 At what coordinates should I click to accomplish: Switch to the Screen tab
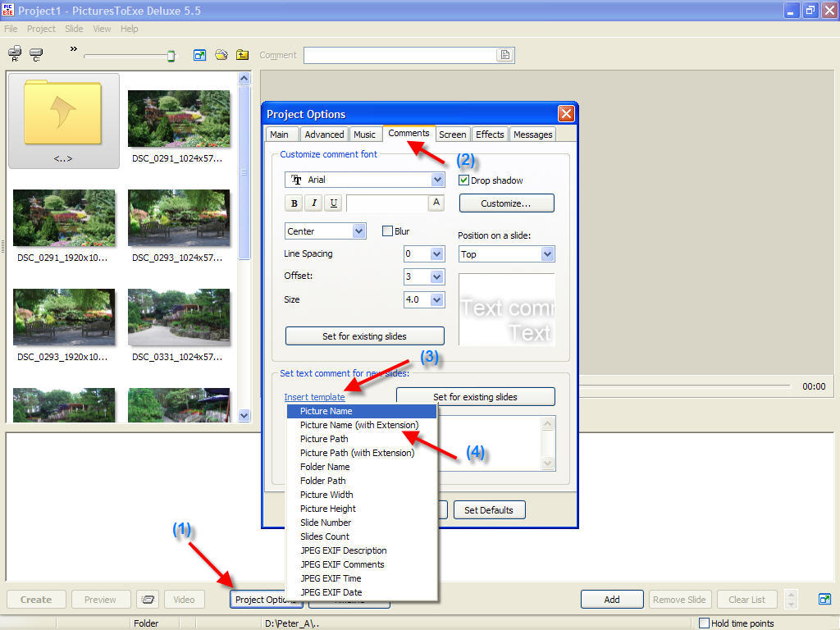[452, 135]
